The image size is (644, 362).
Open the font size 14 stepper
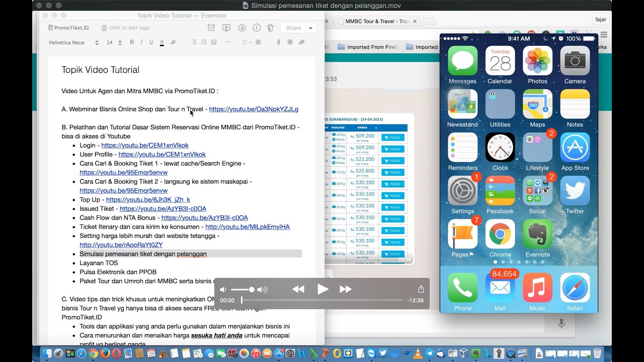(114, 43)
